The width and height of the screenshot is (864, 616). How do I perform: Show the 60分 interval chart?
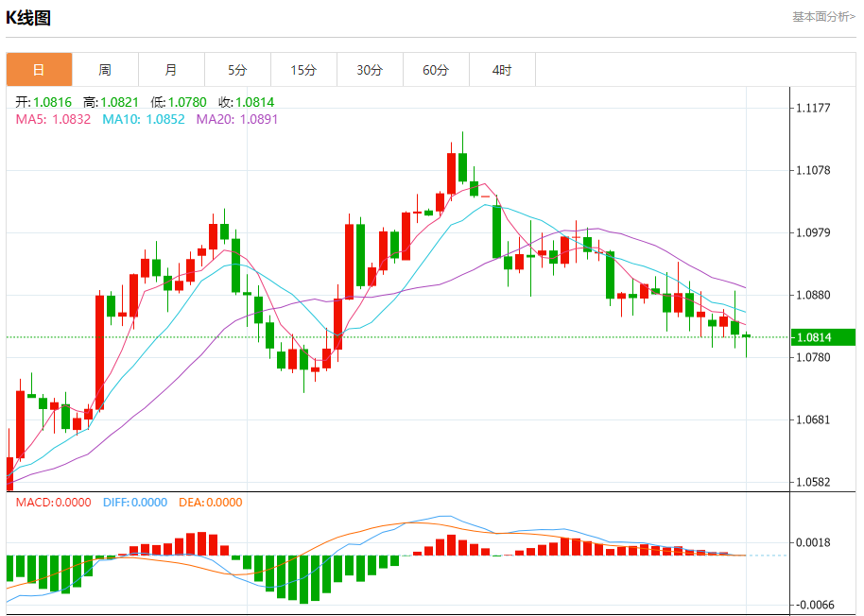(x=436, y=70)
